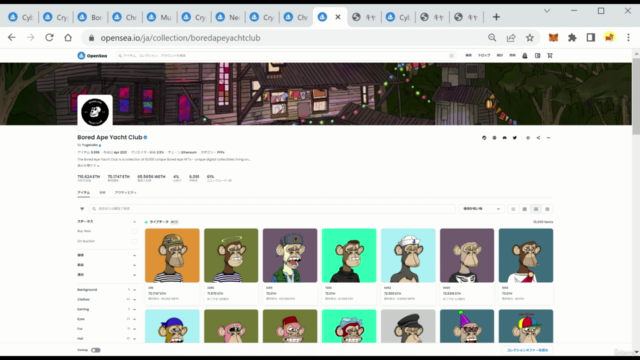Click the page vertical scrollbar
The image size is (640, 360).
pyautogui.click(x=636, y=96)
